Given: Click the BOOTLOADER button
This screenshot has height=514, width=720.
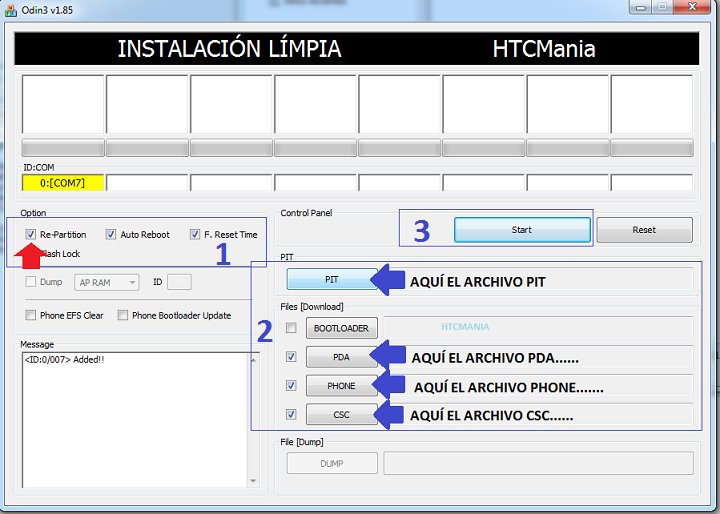Looking at the screenshot, I should click(x=342, y=328).
